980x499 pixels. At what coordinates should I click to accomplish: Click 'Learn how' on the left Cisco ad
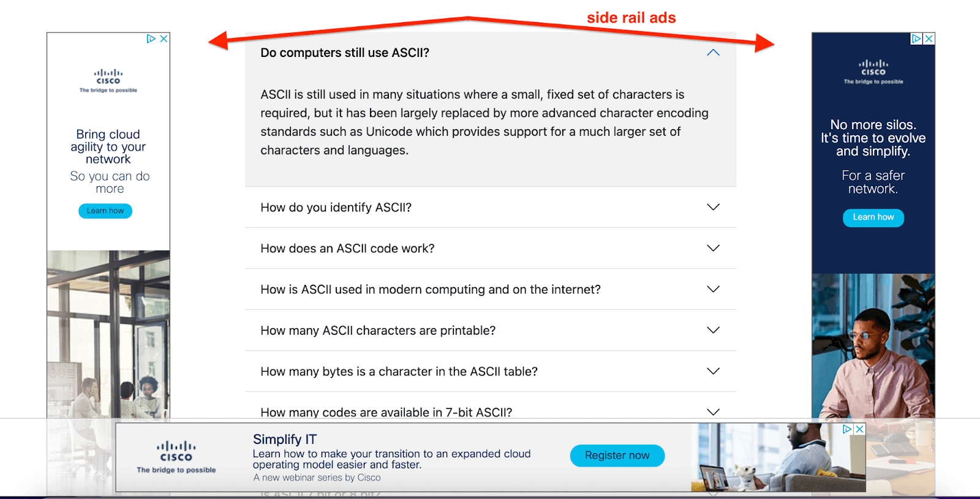[105, 211]
